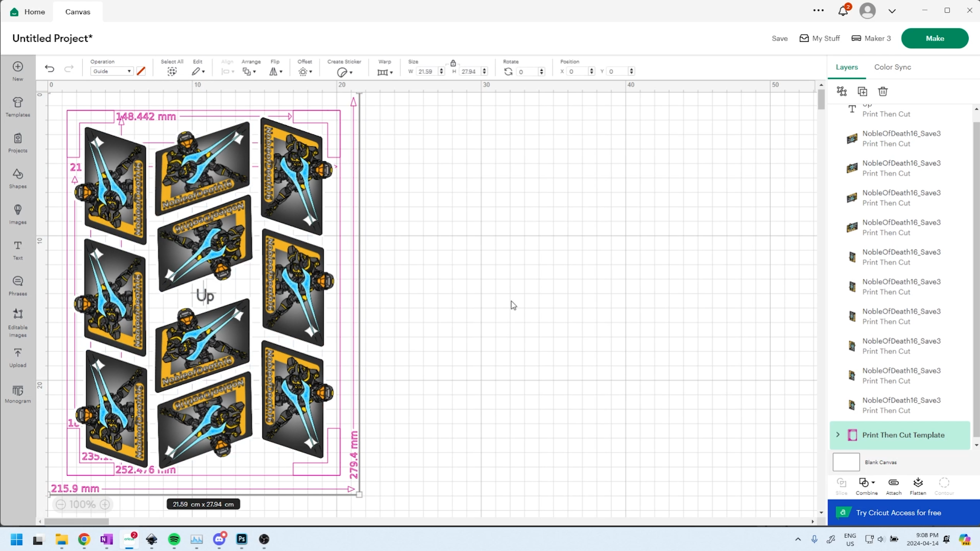
Task: Click the Upload icon
Action: tap(18, 357)
